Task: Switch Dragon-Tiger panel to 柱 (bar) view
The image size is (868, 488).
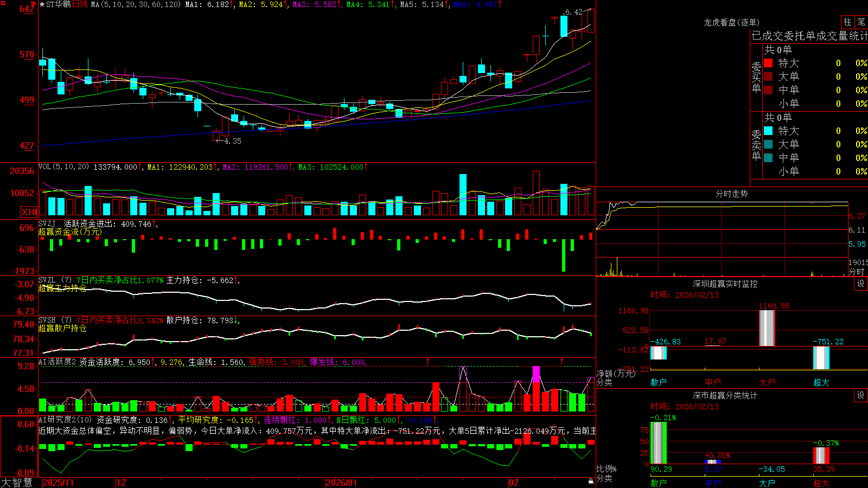Action: 847,22
